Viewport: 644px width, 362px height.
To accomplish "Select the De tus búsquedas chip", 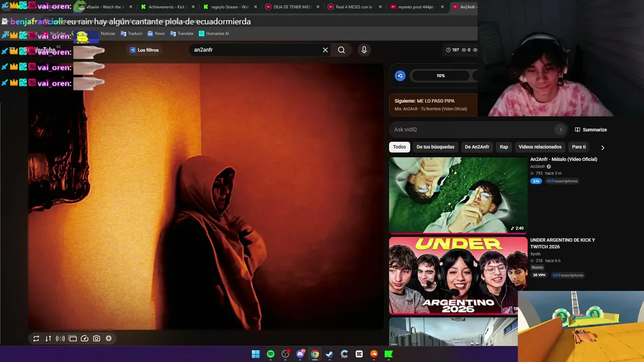I will pyautogui.click(x=435, y=147).
